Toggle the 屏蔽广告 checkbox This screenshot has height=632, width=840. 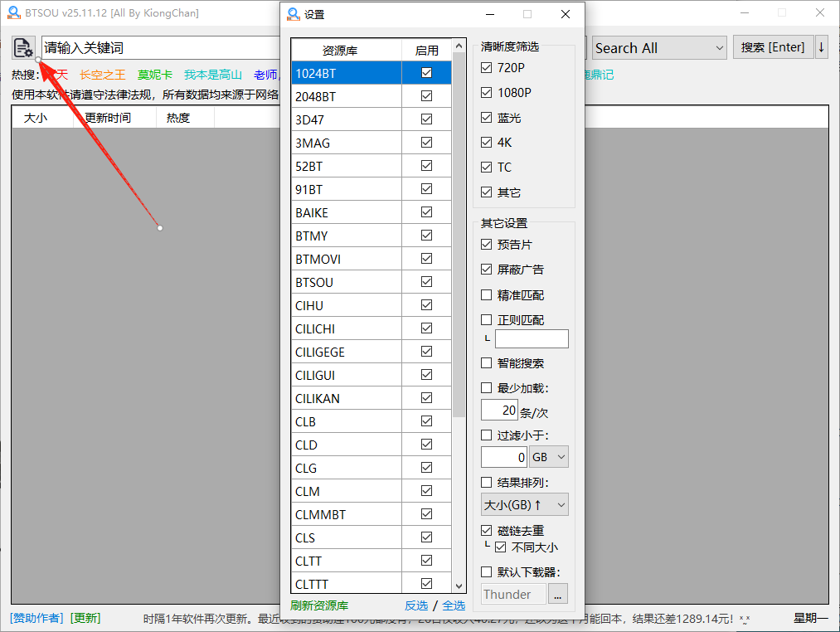tap(487, 270)
